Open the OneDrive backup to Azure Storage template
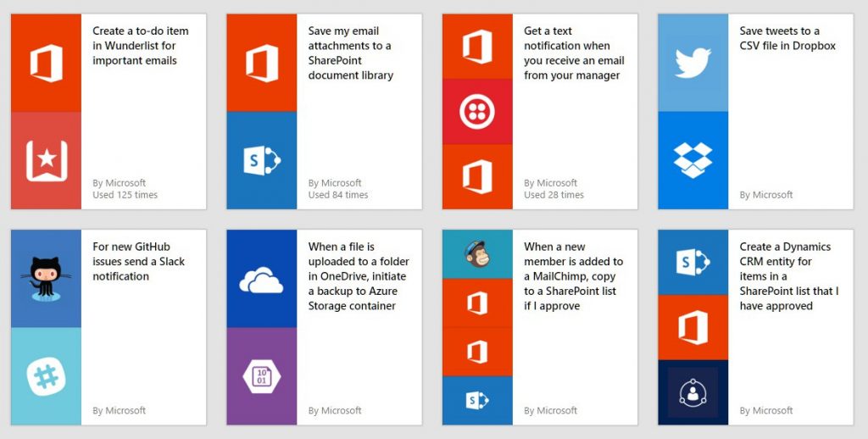 [359, 276]
